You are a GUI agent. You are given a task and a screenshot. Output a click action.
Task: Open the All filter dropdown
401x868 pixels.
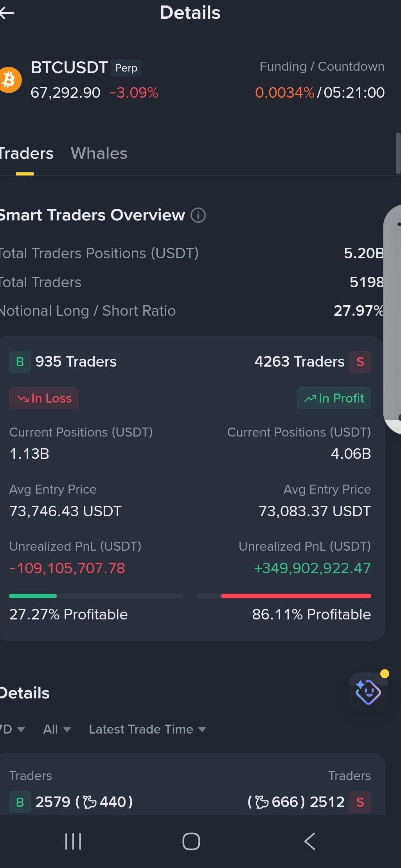point(57,729)
